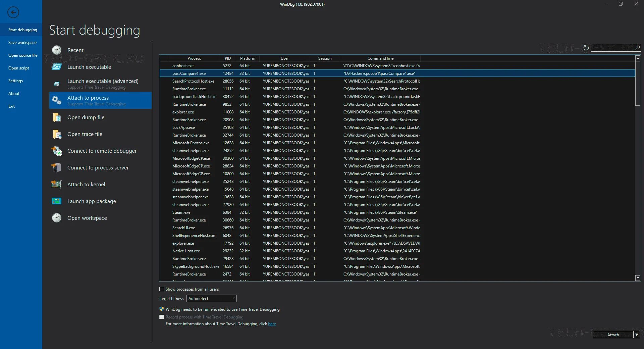Image resolution: width=644 pixels, height=349 pixels.
Task: Click the Connect to remote debugger icon
Action: (x=57, y=151)
